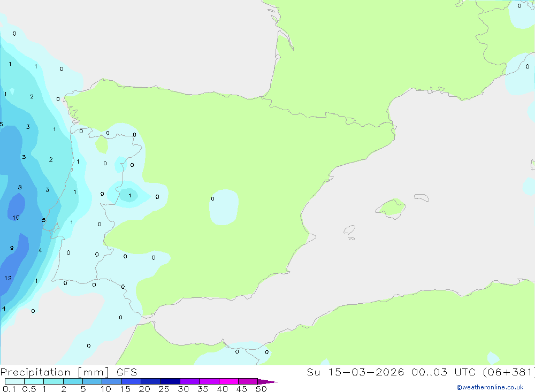Click the '0' value in central Spain's light-blue patch
Image resolution: width=535 pixels, height=392 pixels.
(212, 198)
